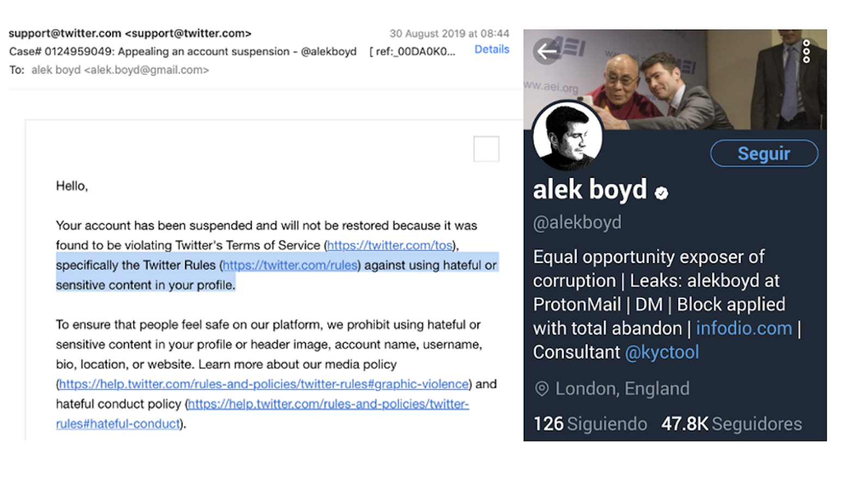View the 47.8K Seguidores followers list
This screenshot has width=868, height=484.
(731, 424)
